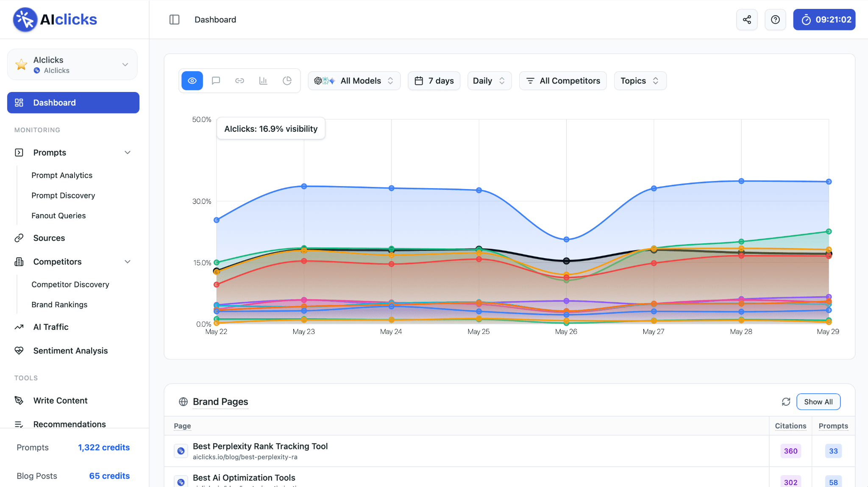Click the Sources link icon
This screenshot has height=487, width=868.
coord(19,238)
